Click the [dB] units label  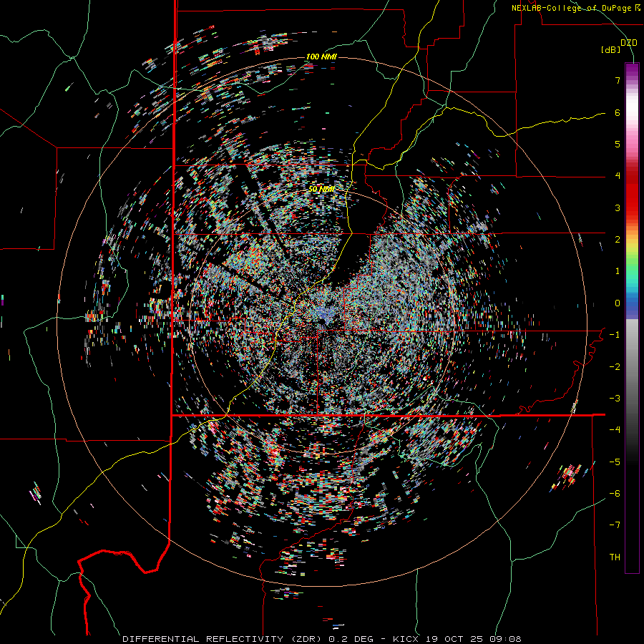(611, 50)
